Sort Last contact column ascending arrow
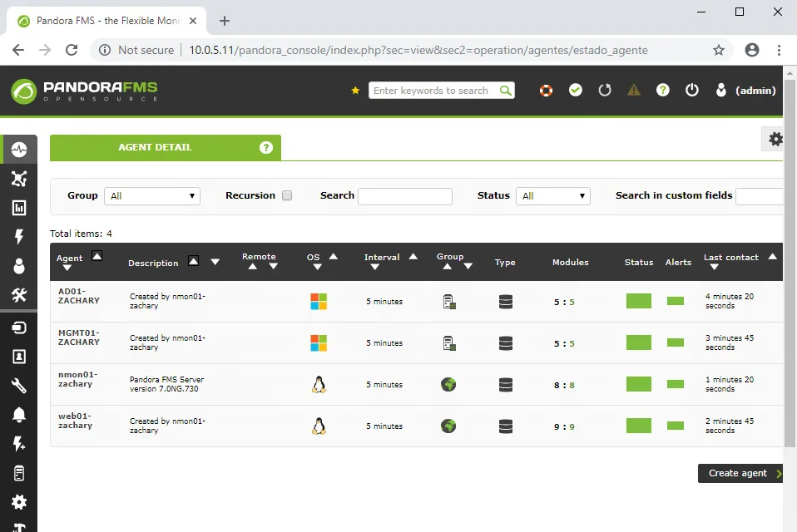797x532 pixels. point(773,256)
